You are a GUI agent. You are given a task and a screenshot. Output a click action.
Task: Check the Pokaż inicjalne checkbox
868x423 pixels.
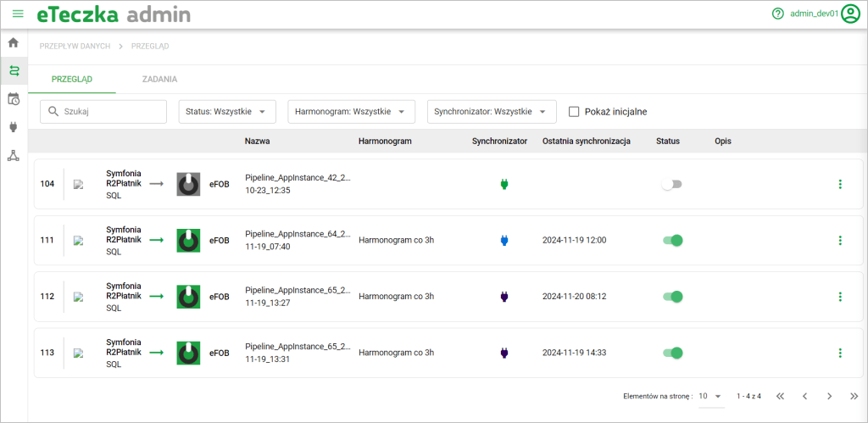(x=574, y=112)
